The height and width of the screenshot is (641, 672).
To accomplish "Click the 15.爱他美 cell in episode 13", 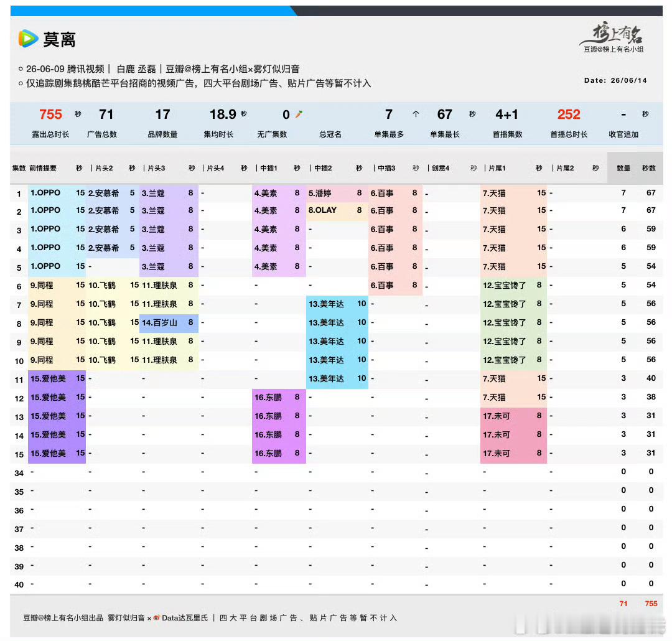I will 48,416.
